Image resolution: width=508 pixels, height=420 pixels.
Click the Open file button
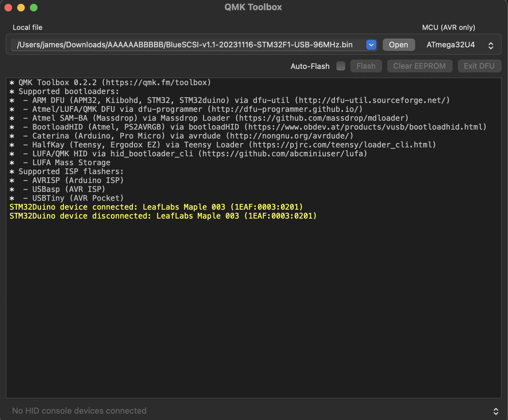pyautogui.click(x=399, y=45)
